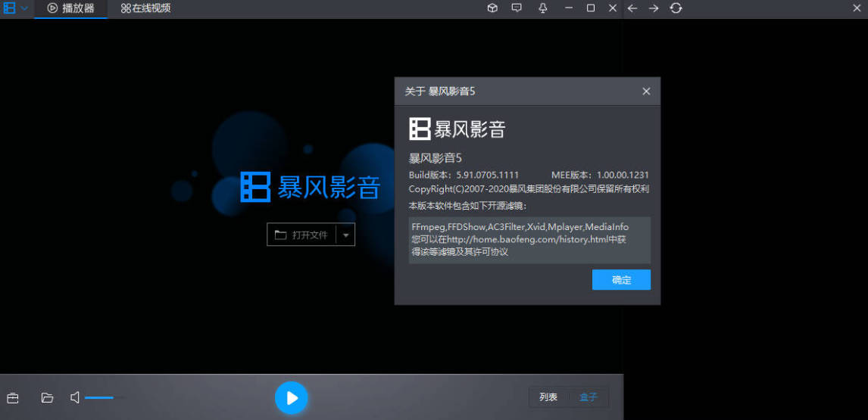The height and width of the screenshot is (420, 868).
Task: Click the cube skin icon in title bar
Action: (x=492, y=8)
